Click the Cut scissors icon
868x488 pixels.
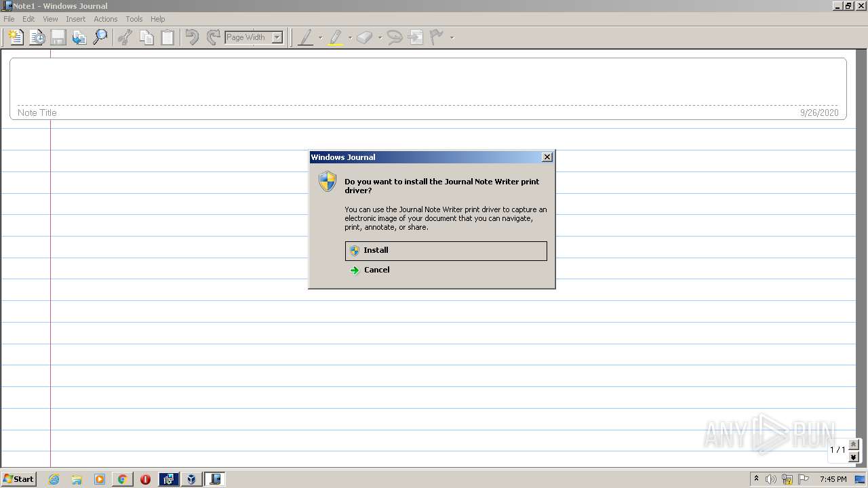125,37
